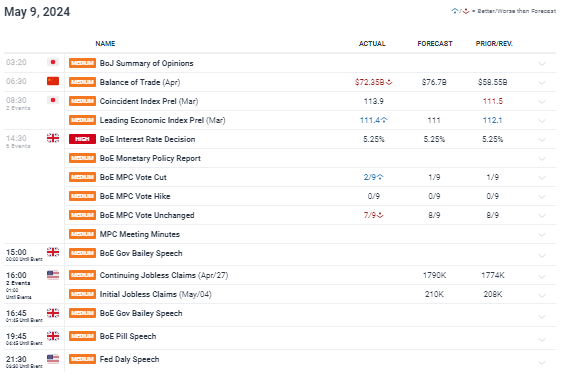Click the FORECAST column header
The width and height of the screenshot is (567, 385).
435,44
